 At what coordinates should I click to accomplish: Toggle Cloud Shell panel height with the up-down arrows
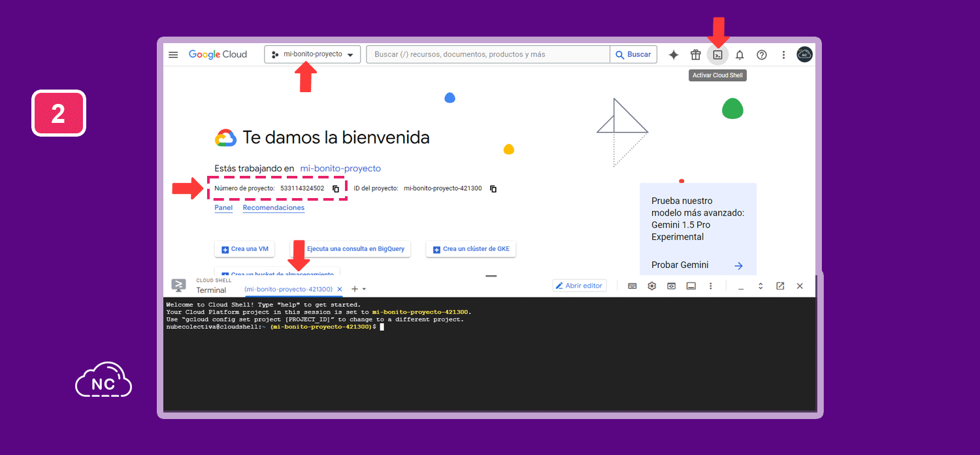[x=760, y=286]
